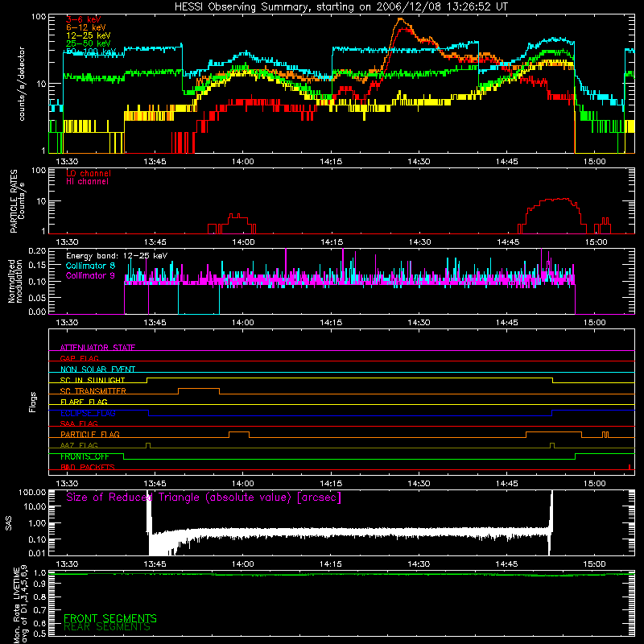Click the vertical Flags axis label
644x644 pixels.
pyautogui.click(x=33, y=402)
